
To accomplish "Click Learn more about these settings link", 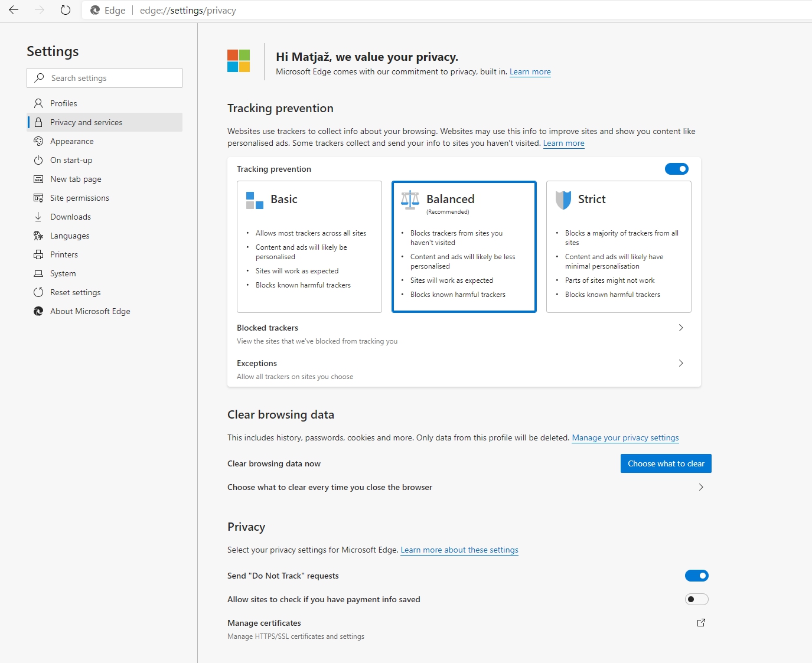I will [x=459, y=550].
